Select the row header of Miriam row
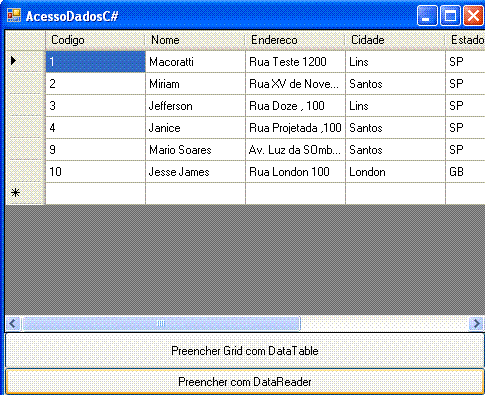 25,83
